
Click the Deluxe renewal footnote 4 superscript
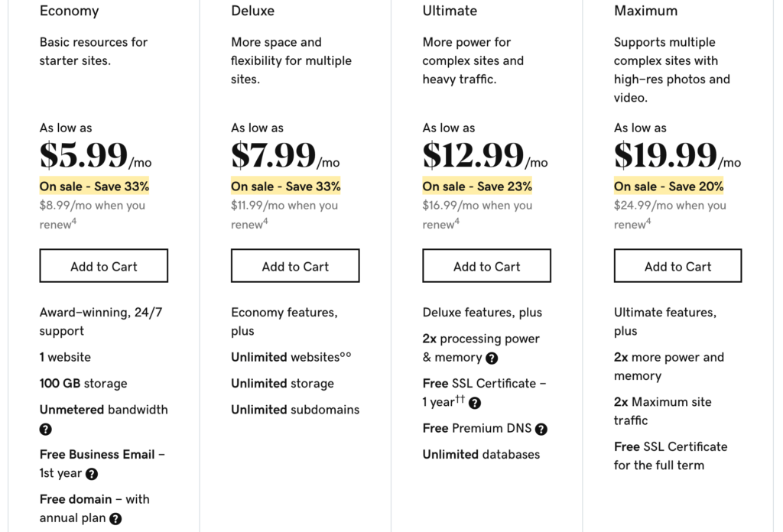coord(265,222)
